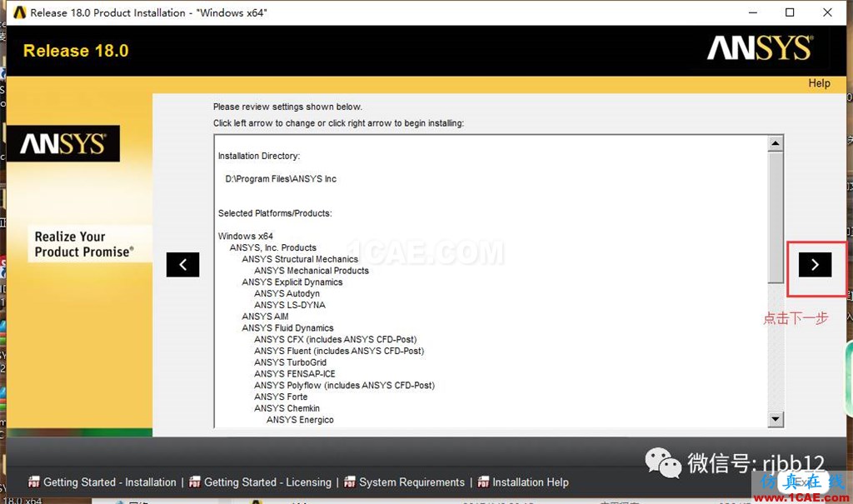Click the settings list scrollbar thumb

pyautogui.click(x=776, y=217)
